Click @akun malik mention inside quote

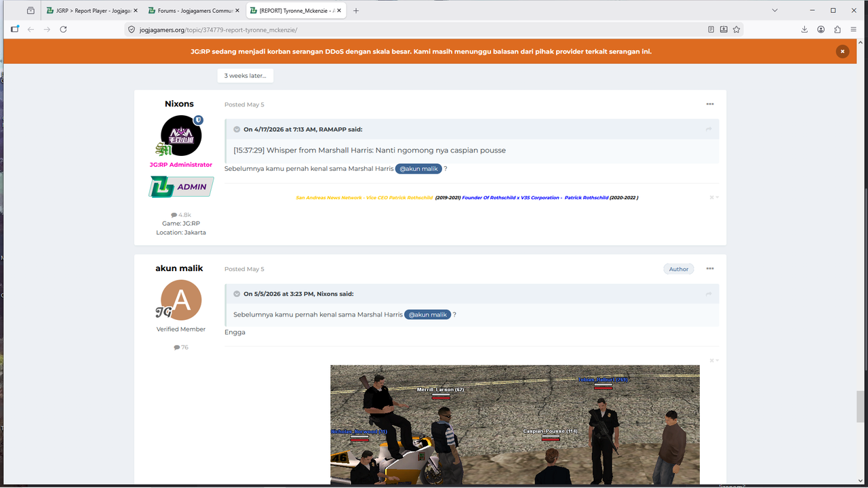pyautogui.click(x=428, y=314)
